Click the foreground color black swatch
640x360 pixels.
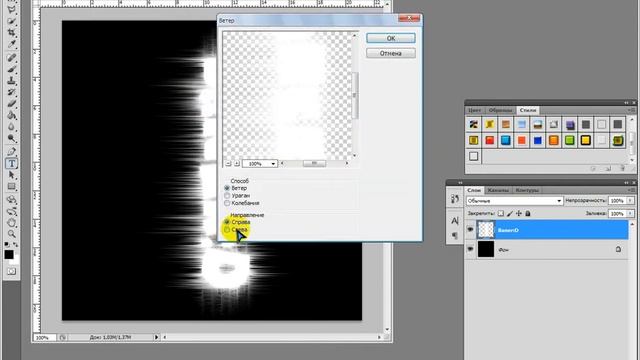coord(9,254)
